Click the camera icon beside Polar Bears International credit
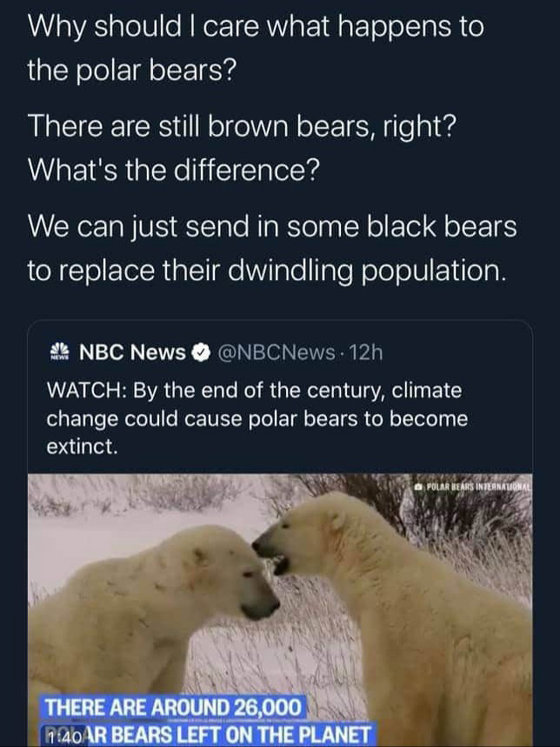 418,488
